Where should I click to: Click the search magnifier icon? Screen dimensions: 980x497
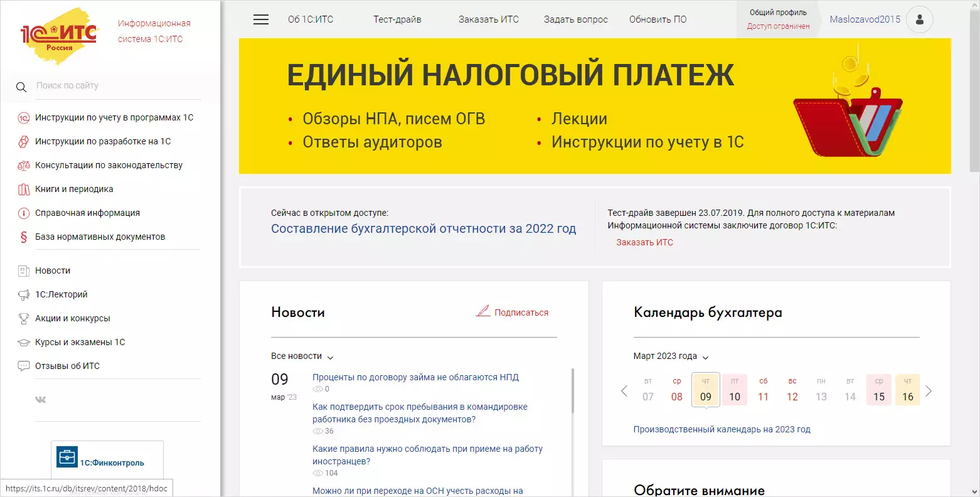click(x=21, y=87)
